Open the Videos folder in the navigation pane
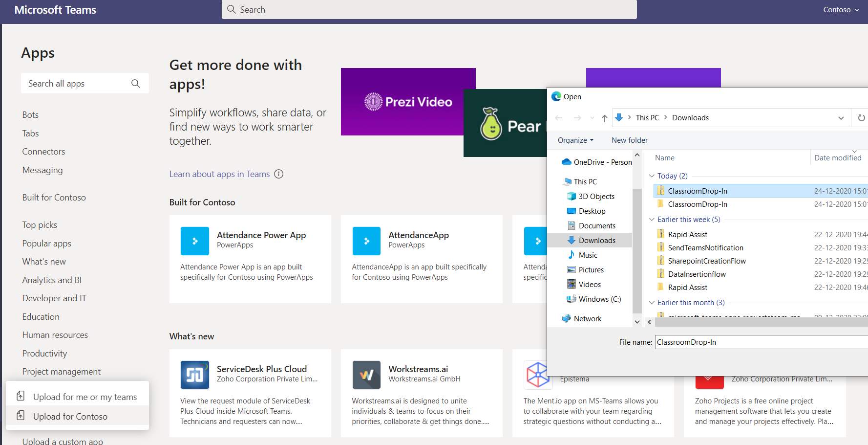Screen dimensions: 868x445 (x=584, y=285)
